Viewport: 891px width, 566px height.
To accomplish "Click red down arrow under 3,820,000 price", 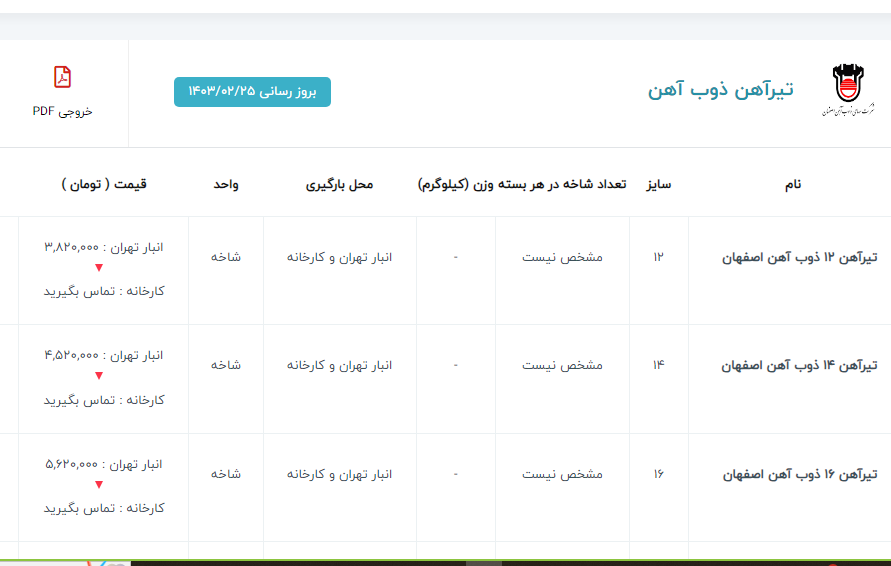I will coord(98,268).
